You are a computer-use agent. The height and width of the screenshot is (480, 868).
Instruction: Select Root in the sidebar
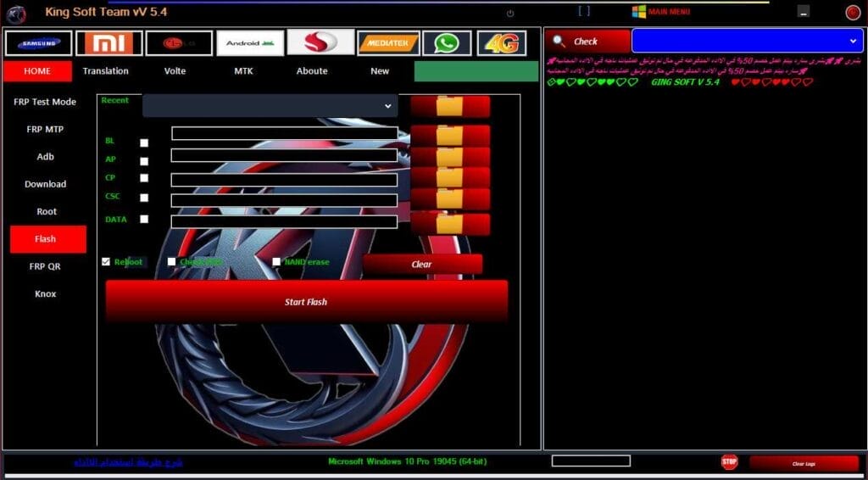(47, 211)
